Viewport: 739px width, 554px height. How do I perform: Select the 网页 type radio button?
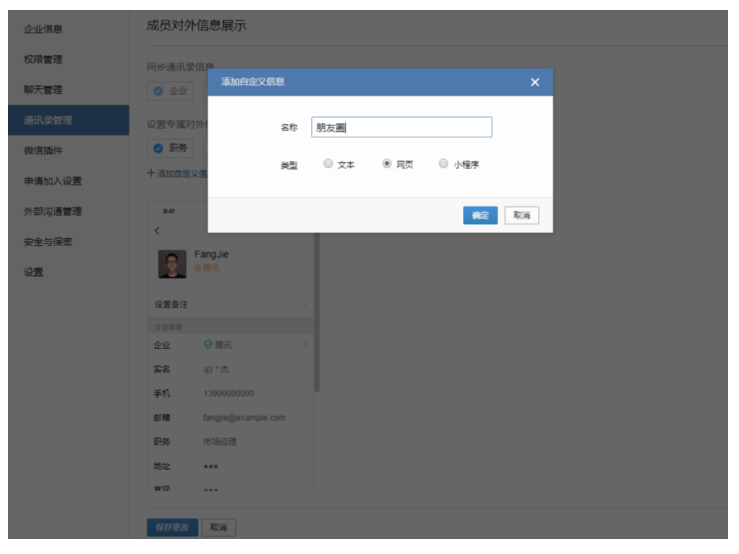point(387,164)
